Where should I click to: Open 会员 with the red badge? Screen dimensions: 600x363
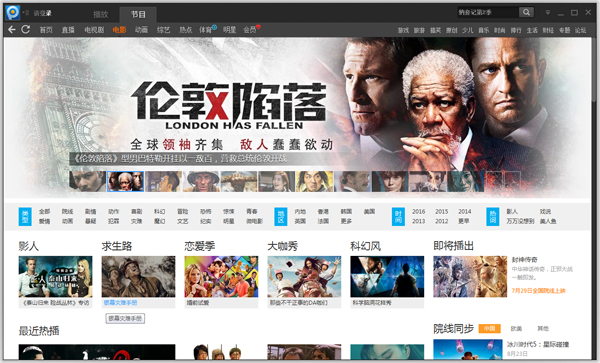251,29
